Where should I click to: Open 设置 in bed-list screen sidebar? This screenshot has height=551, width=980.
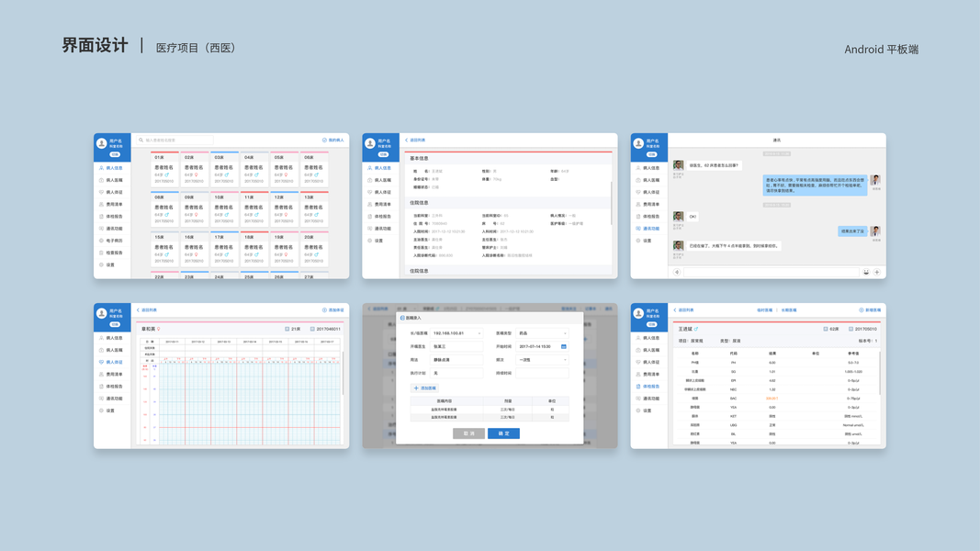pyautogui.click(x=112, y=264)
